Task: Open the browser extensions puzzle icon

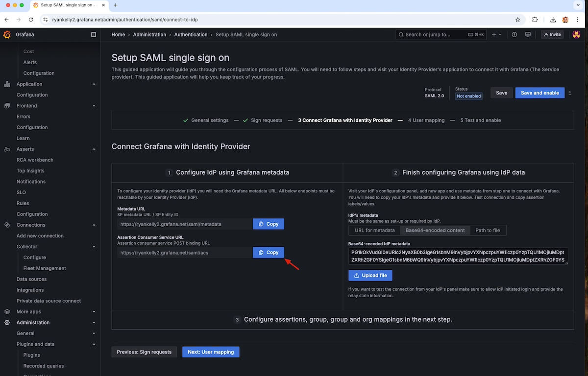Action: tap(535, 20)
